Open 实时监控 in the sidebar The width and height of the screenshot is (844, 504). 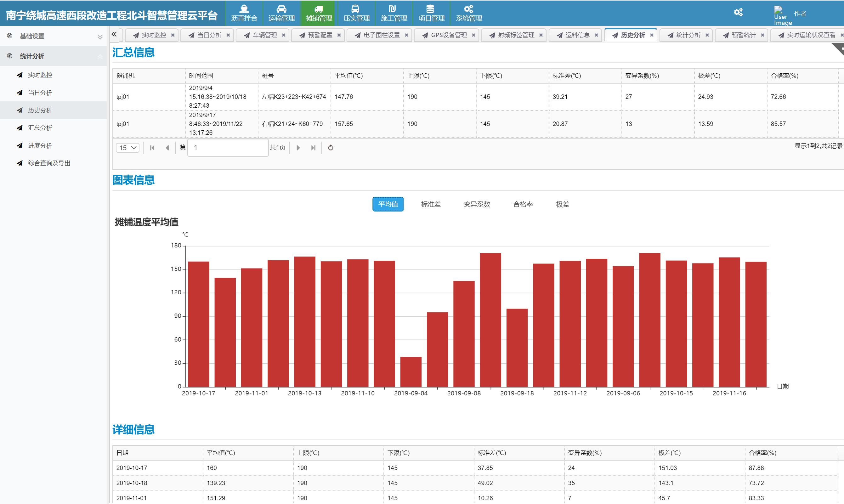(40, 75)
